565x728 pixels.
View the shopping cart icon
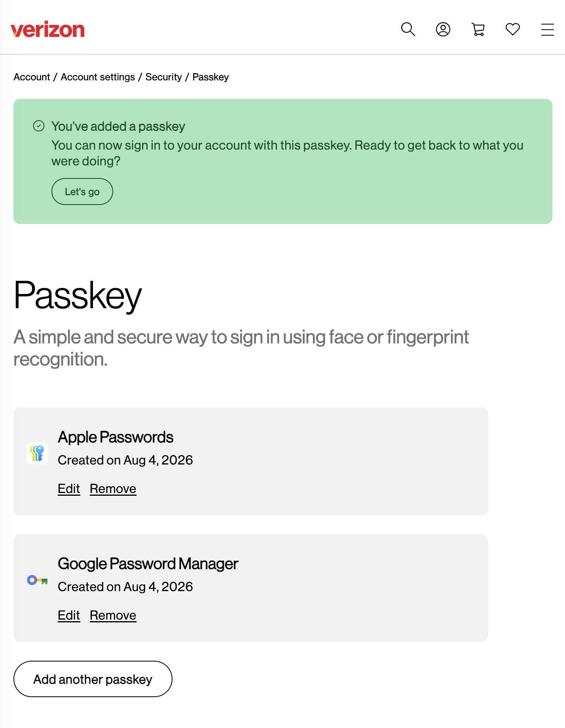478,29
